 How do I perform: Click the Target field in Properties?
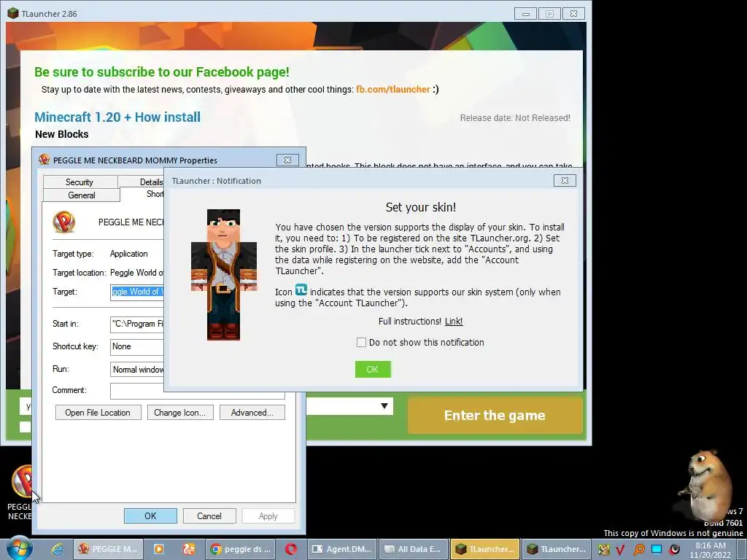pos(137,292)
